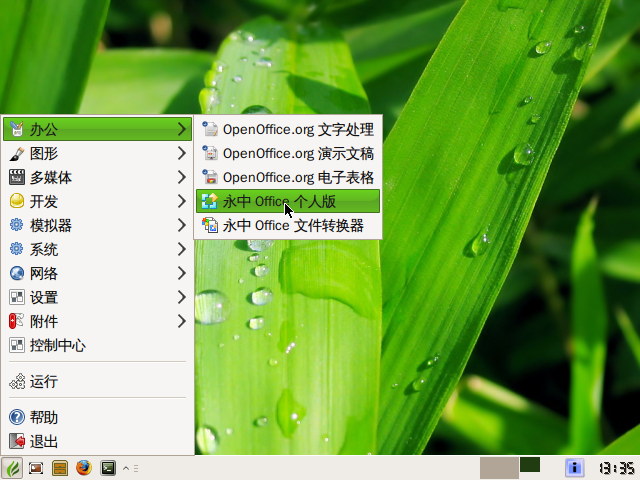The width and height of the screenshot is (640, 480).
Task: Open the 办公 office category
Action: click(97, 129)
